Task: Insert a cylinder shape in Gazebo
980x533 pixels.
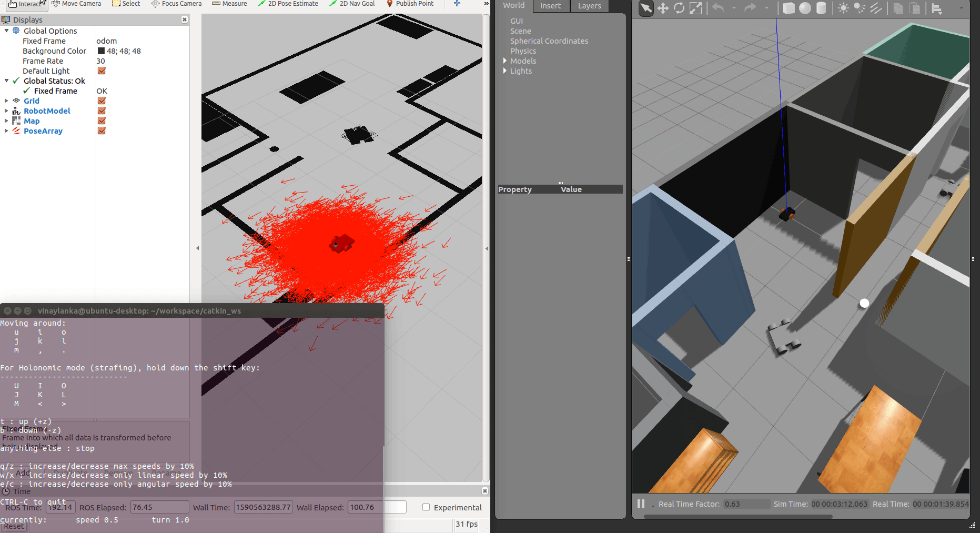Action: click(x=821, y=8)
